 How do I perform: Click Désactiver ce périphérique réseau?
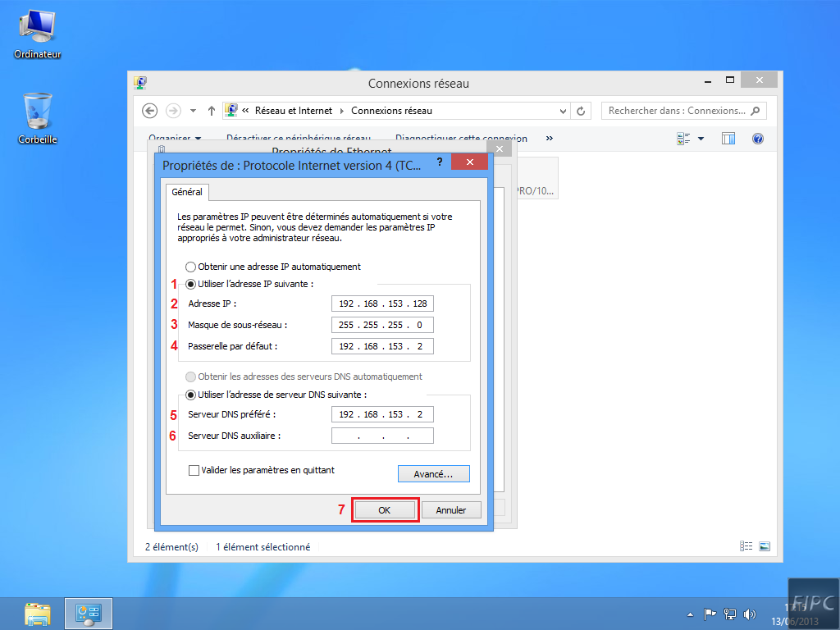pyautogui.click(x=299, y=138)
